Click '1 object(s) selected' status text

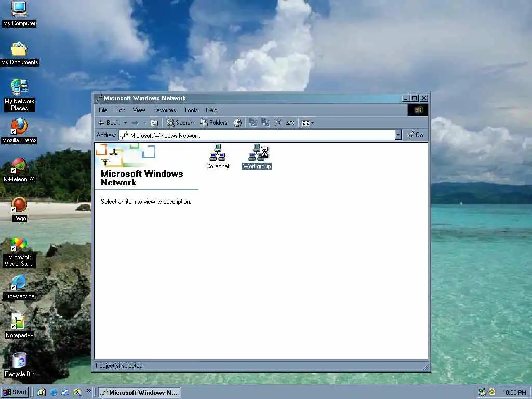tap(119, 366)
